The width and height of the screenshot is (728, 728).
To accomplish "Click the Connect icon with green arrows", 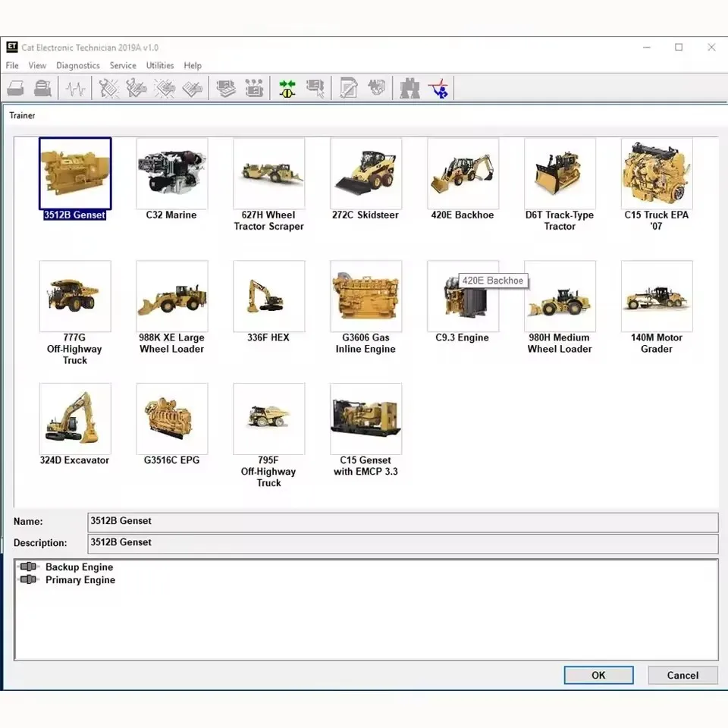I will 287,88.
